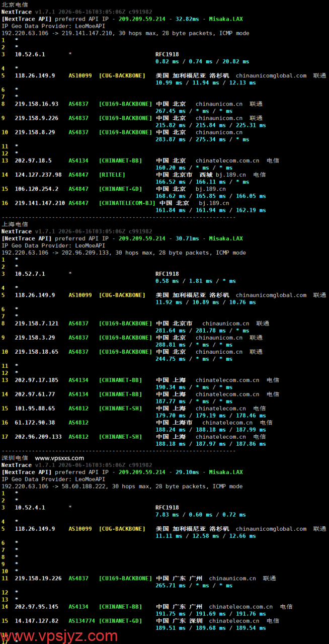Click IP address 219.158.3.29

click(x=35, y=338)
